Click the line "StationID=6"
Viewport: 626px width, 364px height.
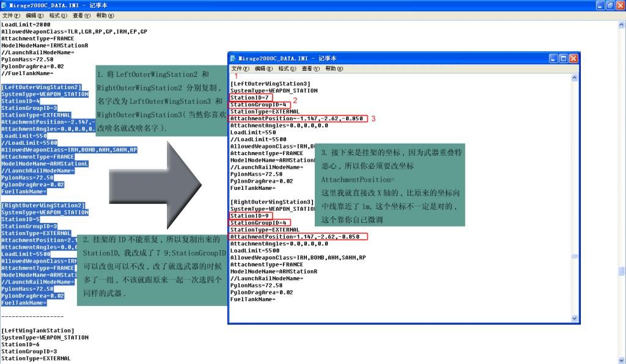(20, 344)
